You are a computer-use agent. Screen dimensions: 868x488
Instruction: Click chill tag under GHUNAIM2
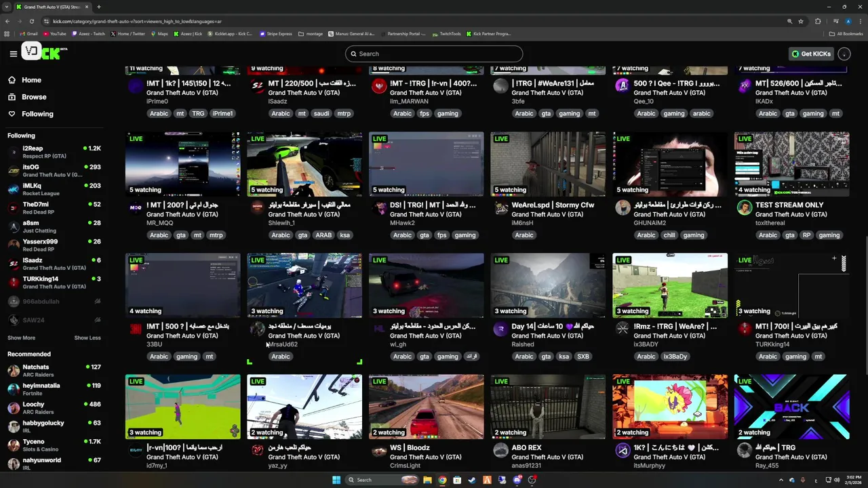click(669, 235)
